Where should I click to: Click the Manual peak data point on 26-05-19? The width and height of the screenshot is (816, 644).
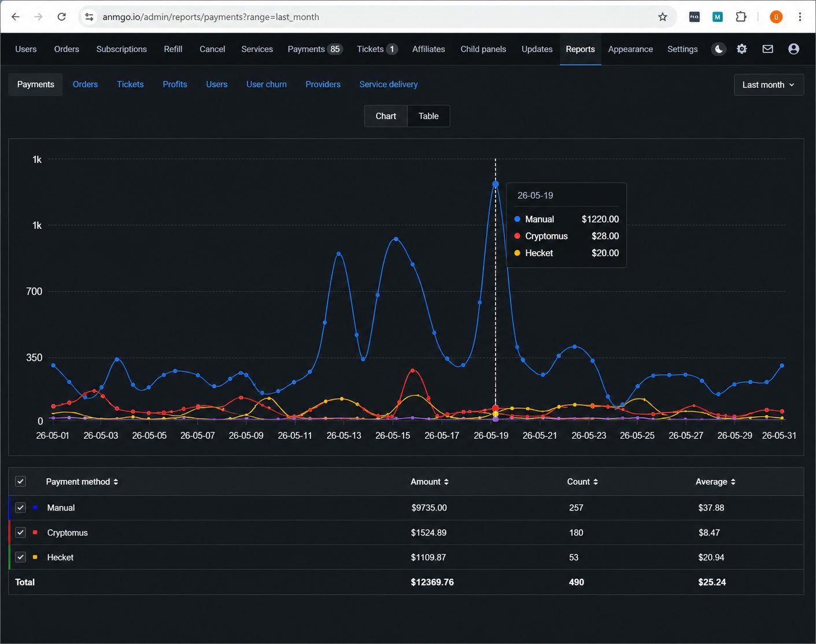tap(496, 184)
